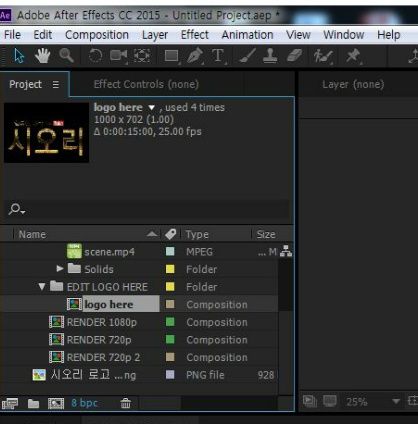Click the Always Preview This View icon
Image resolution: width=418 pixels, height=424 pixels.
310,401
